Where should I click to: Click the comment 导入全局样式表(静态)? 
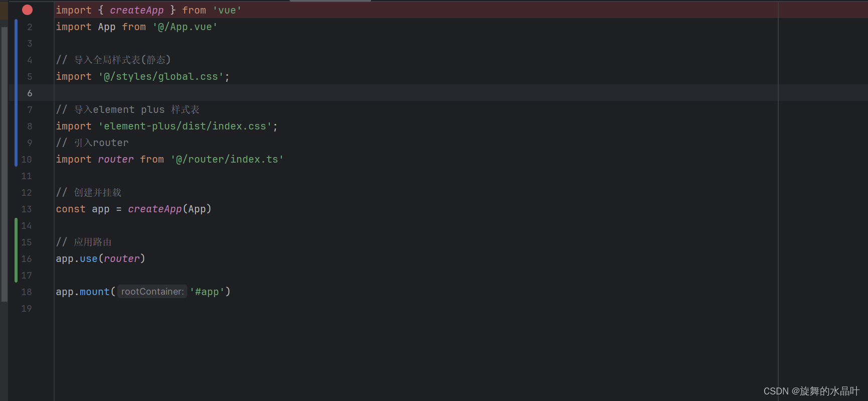pyautogui.click(x=113, y=60)
